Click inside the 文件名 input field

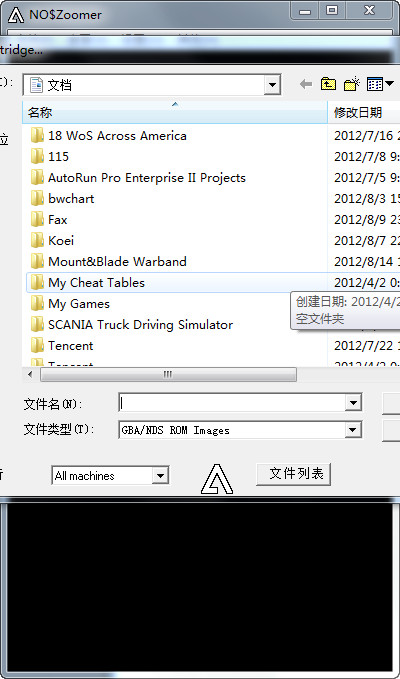tap(232, 404)
